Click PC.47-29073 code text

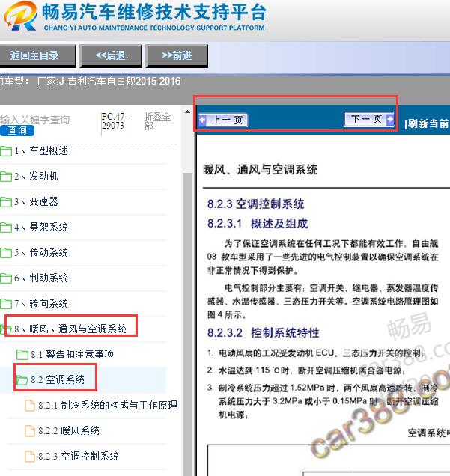click(115, 121)
